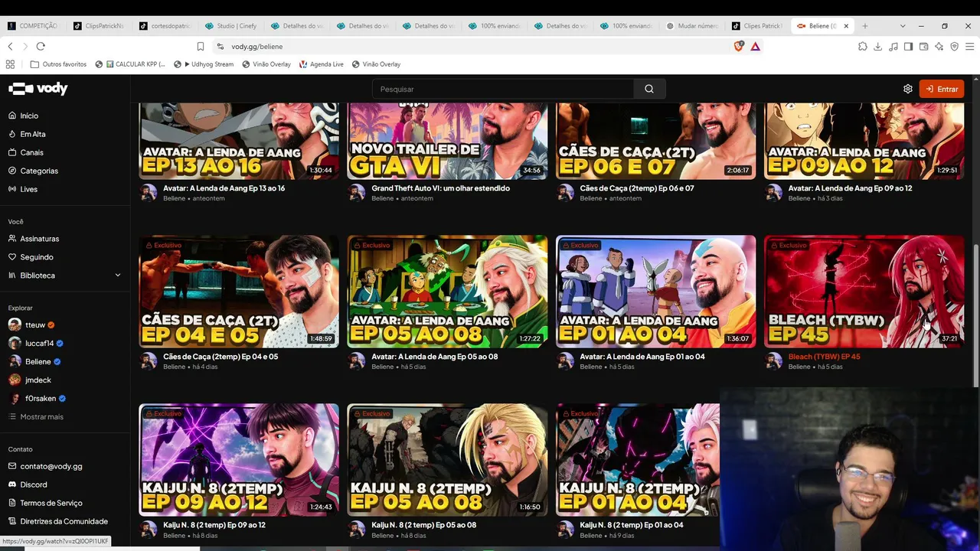This screenshot has width=980, height=551.
Task: Open the Avatar EP 05 AO 08 thumbnail
Action: pos(447,292)
